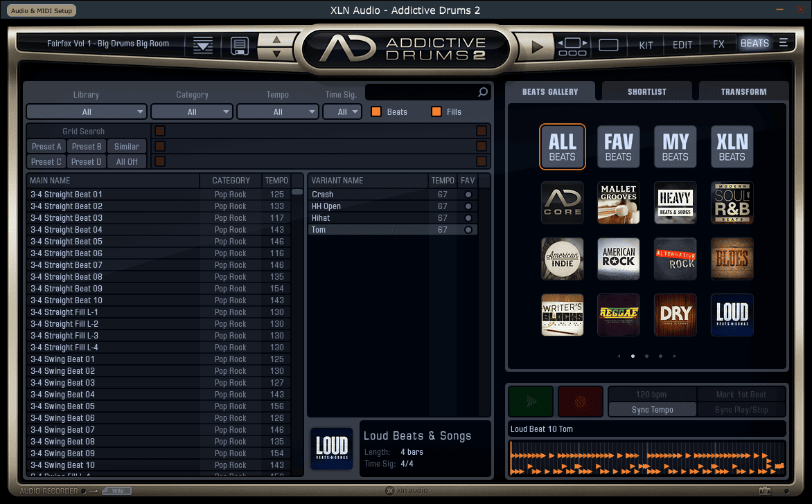Open the preset browser list icon
The height and width of the screenshot is (504, 812).
[202, 46]
